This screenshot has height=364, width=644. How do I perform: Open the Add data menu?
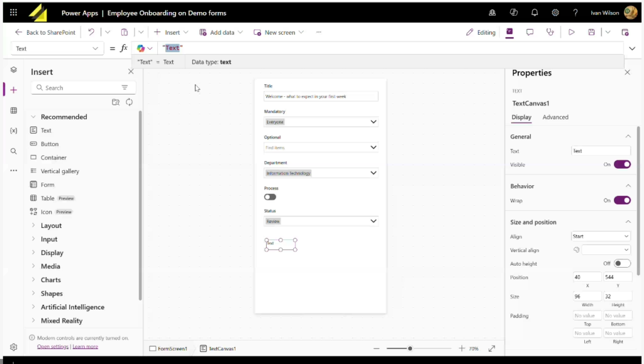[x=222, y=32]
